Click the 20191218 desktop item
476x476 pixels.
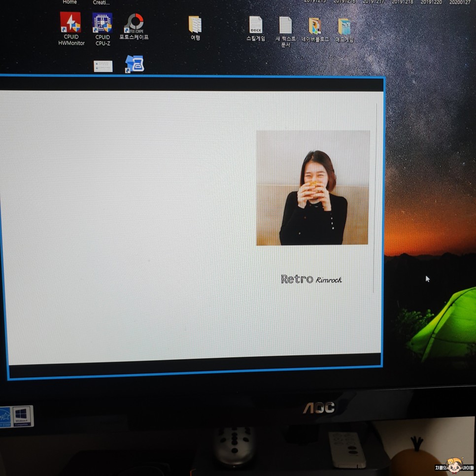pos(403,2)
